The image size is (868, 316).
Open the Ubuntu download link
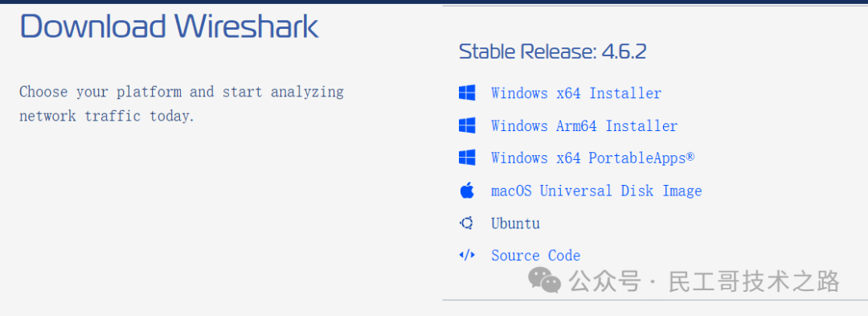click(515, 223)
